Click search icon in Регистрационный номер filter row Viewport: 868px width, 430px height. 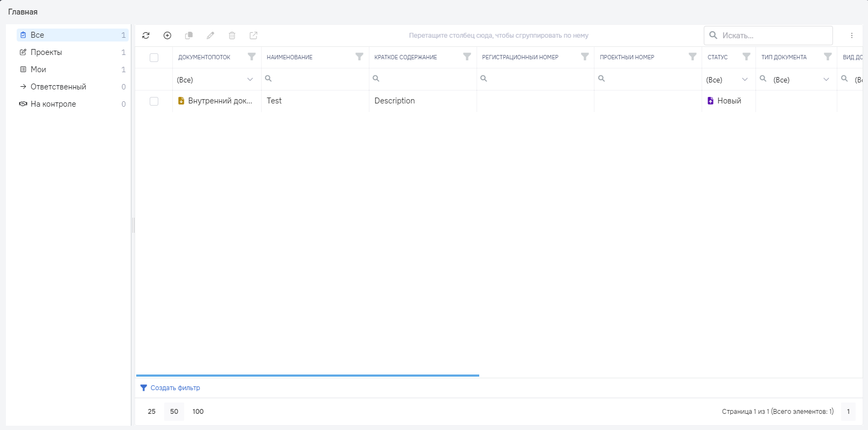click(x=484, y=79)
